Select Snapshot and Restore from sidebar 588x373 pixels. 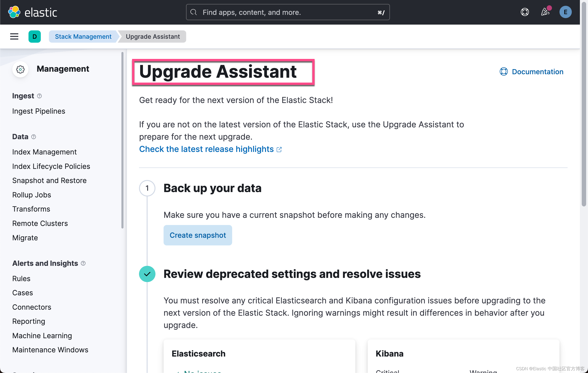pyautogui.click(x=49, y=180)
